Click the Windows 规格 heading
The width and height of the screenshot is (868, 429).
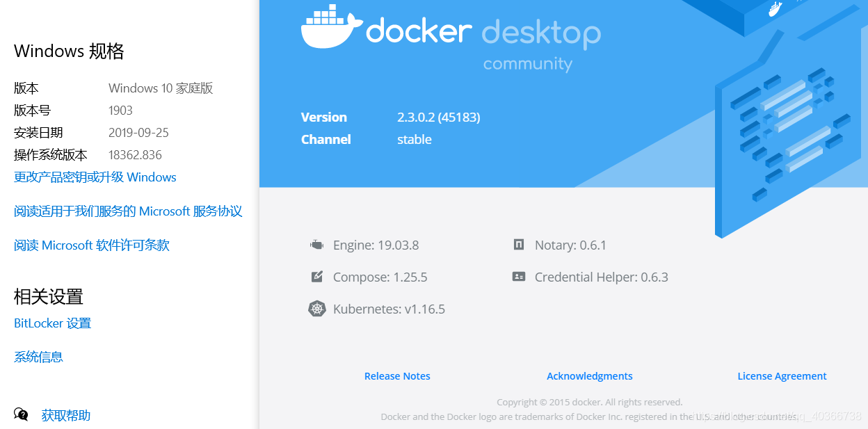(x=69, y=51)
